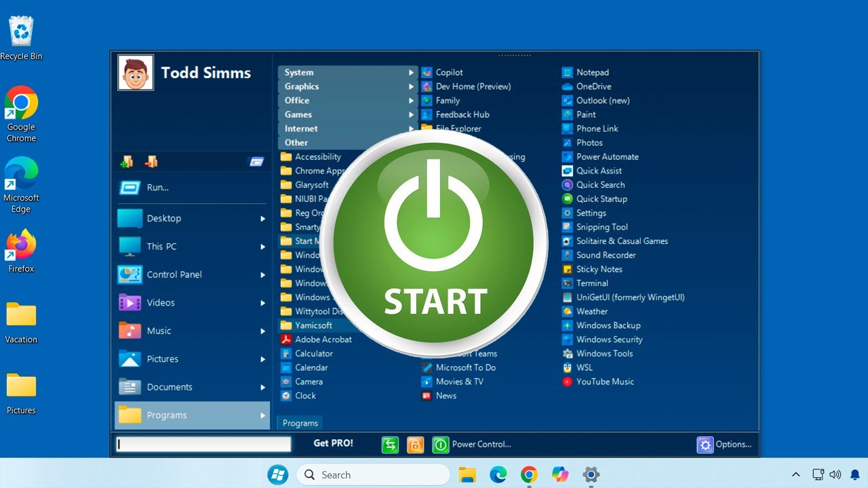Image resolution: width=868 pixels, height=488 pixels.
Task: Select the Music menu item
Action: (x=192, y=331)
